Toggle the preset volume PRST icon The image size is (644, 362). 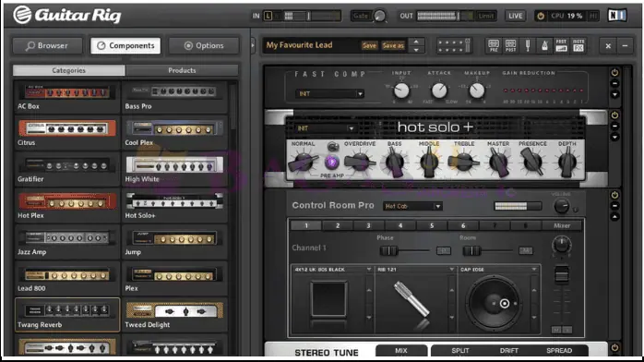coord(561,45)
